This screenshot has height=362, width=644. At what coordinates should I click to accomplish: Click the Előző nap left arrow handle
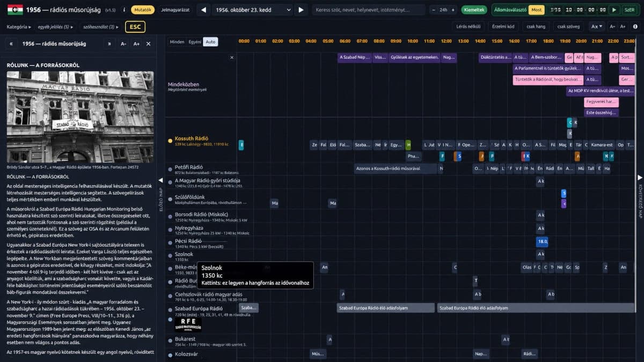160,180
